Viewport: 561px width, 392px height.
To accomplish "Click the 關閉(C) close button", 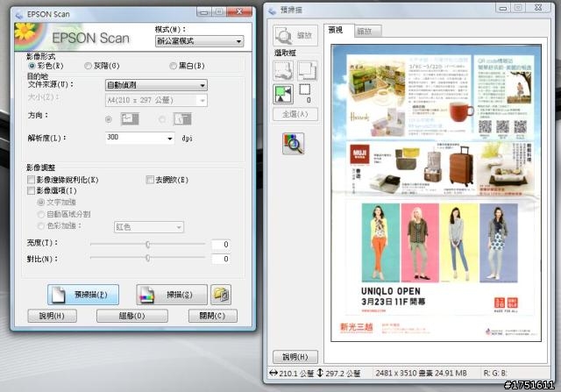I will (212, 316).
